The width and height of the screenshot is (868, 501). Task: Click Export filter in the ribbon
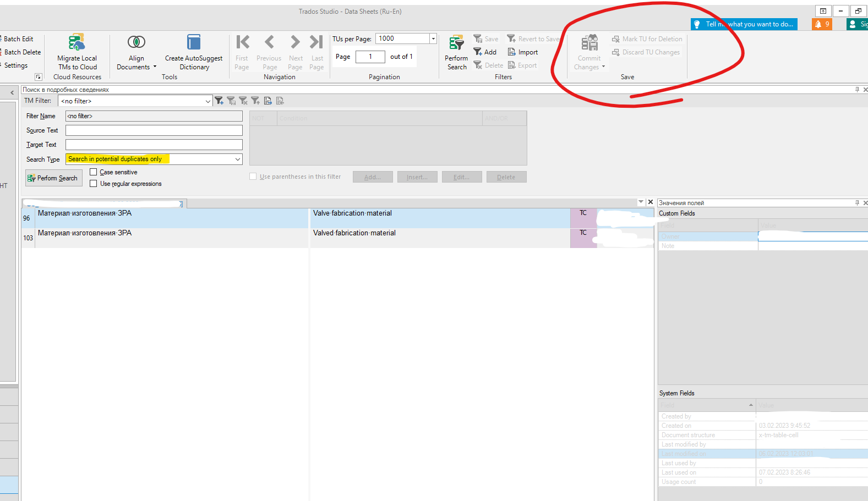522,65
